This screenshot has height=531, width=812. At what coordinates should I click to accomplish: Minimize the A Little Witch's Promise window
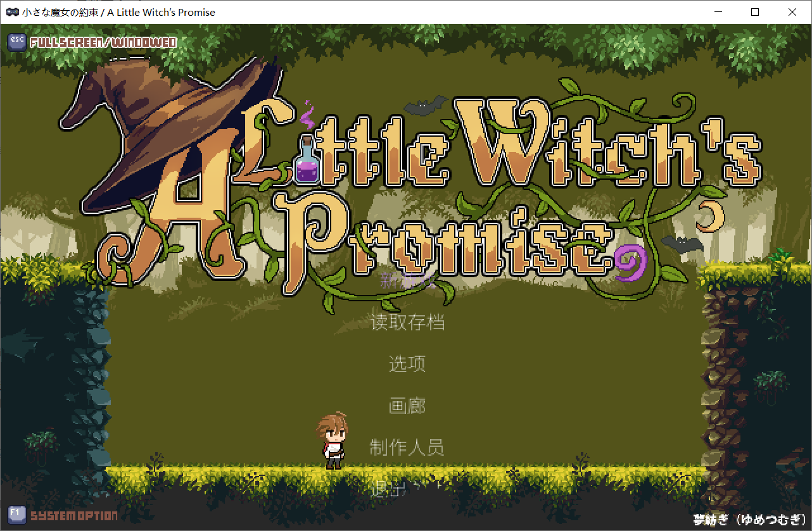click(718, 12)
